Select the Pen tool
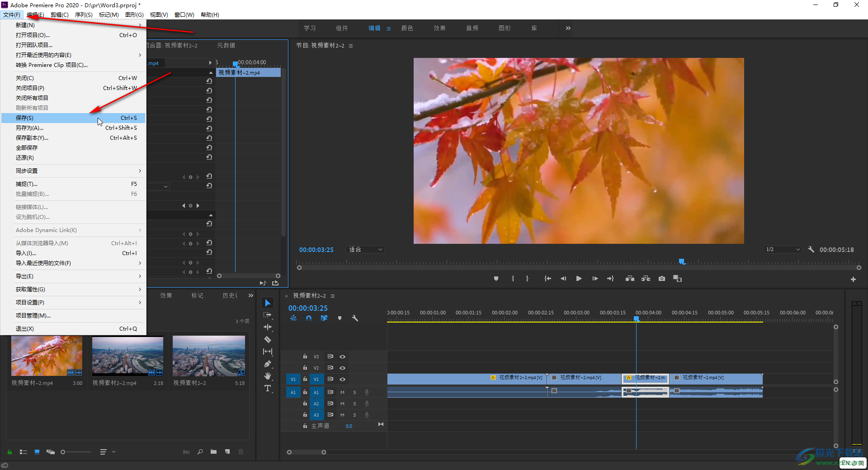 [268, 364]
